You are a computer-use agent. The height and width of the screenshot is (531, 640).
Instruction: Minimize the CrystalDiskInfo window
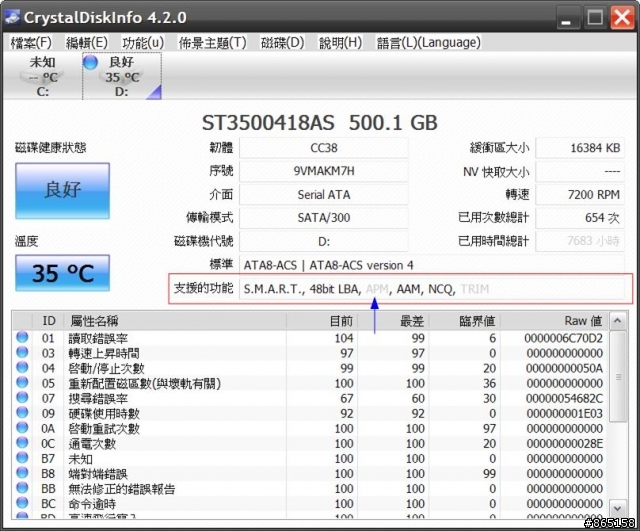(567, 18)
